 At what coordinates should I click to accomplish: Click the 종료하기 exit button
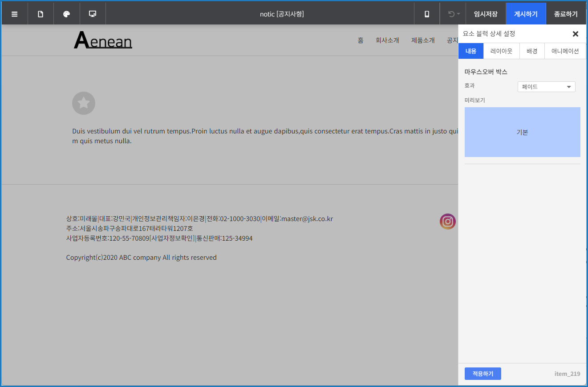[x=566, y=14]
